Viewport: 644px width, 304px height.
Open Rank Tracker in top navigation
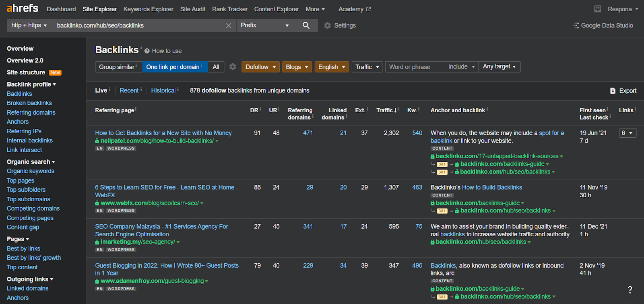point(230,9)
